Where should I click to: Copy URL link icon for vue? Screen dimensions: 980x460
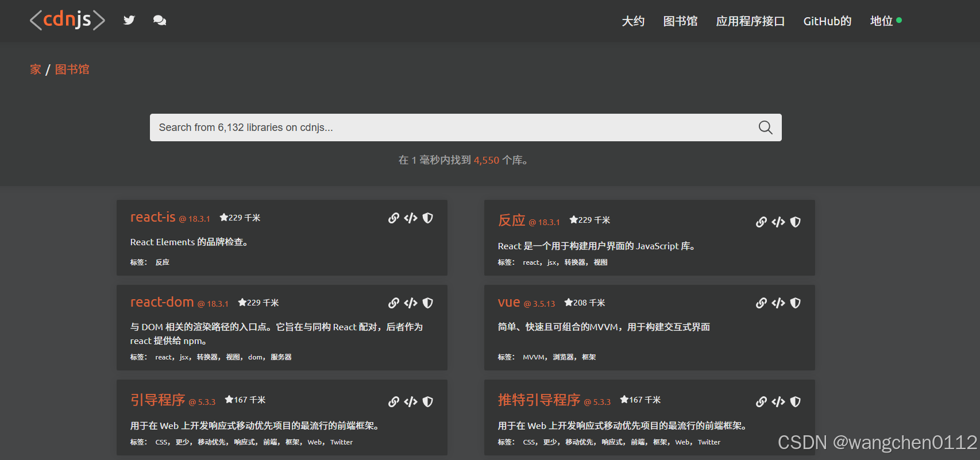tap(761, 303)
